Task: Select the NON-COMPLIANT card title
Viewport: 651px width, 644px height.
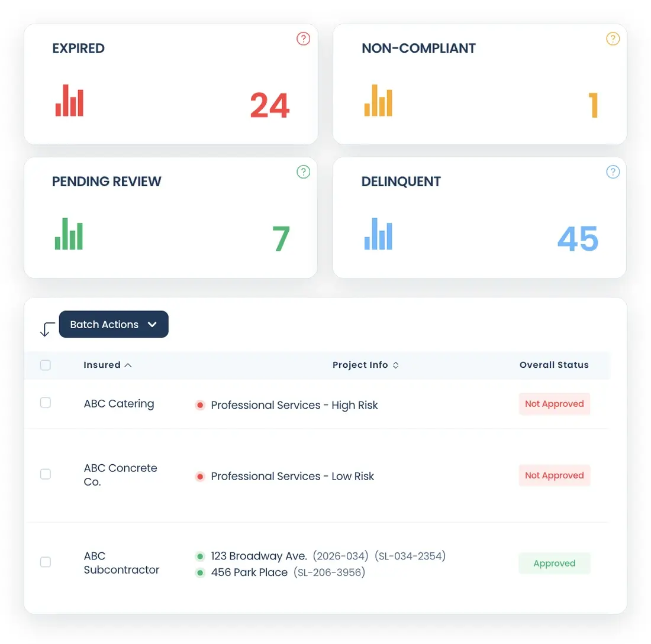Action: pyautogui.click(x=418, y=48)
